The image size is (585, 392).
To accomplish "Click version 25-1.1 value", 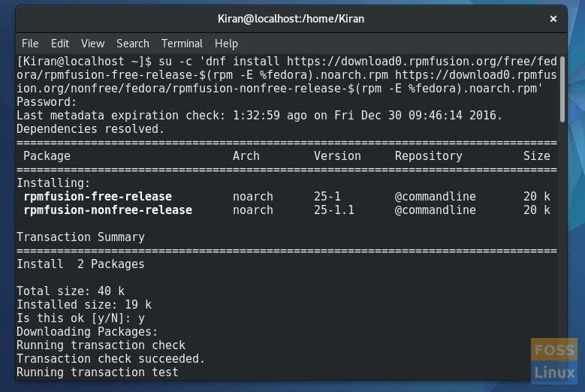I will click(x=334, y=210).
